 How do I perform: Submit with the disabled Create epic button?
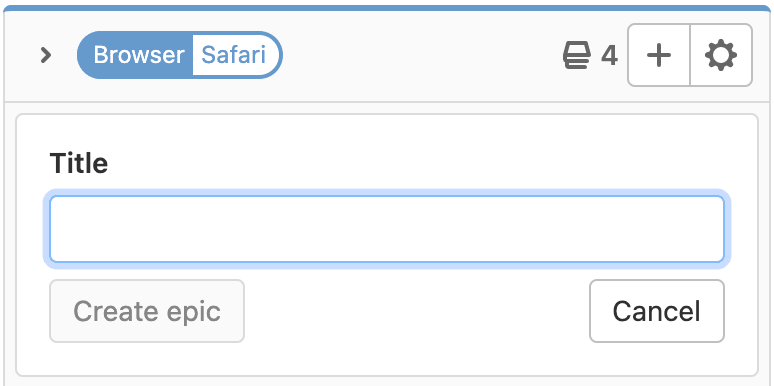(147, 311)
